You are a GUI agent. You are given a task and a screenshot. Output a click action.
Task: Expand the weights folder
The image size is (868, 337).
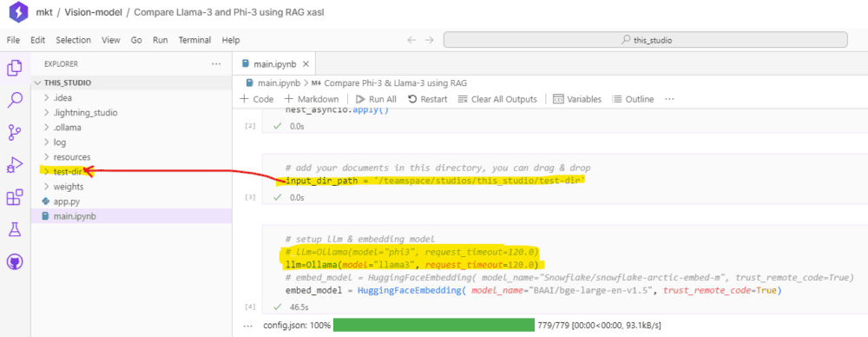click(47, 187)
